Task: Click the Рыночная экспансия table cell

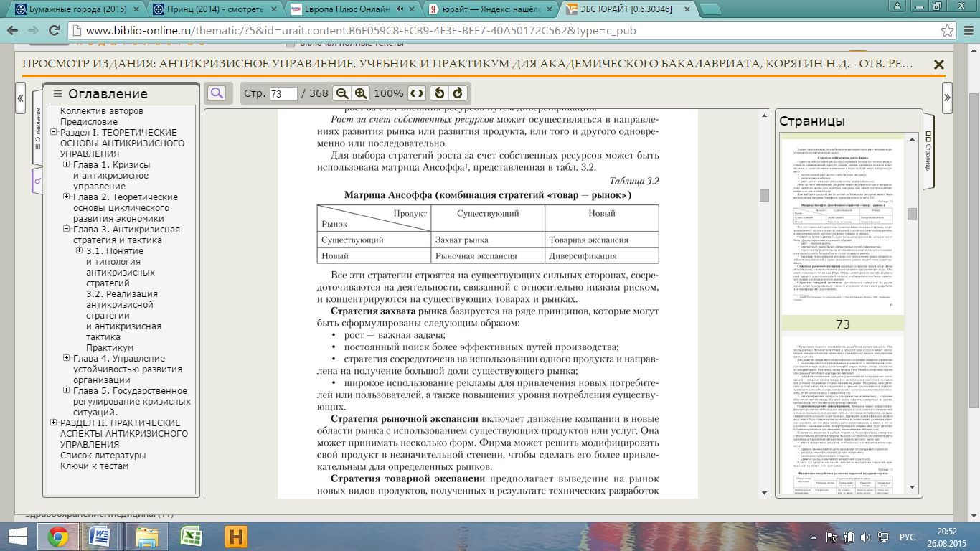Action: 487,256
